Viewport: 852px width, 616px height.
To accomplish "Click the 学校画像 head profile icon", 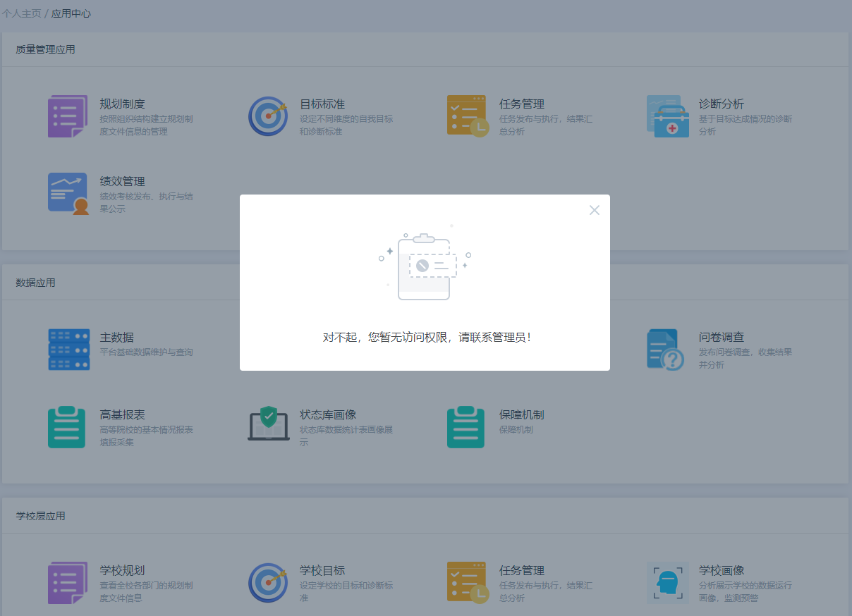I will [667, 583].
